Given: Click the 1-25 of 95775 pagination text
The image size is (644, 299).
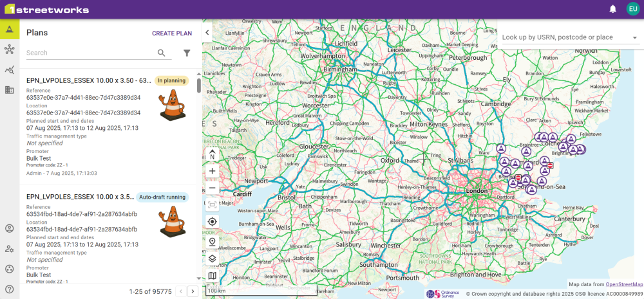Looking at the screenshot, I should [x=150, y=292].
